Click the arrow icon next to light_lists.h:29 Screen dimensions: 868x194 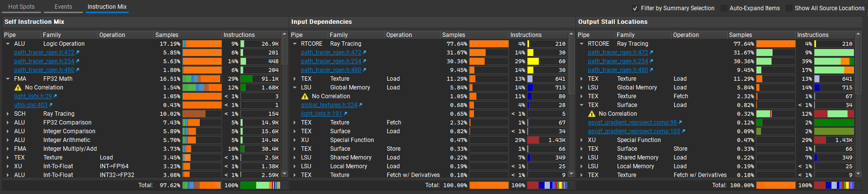(55, 96)
